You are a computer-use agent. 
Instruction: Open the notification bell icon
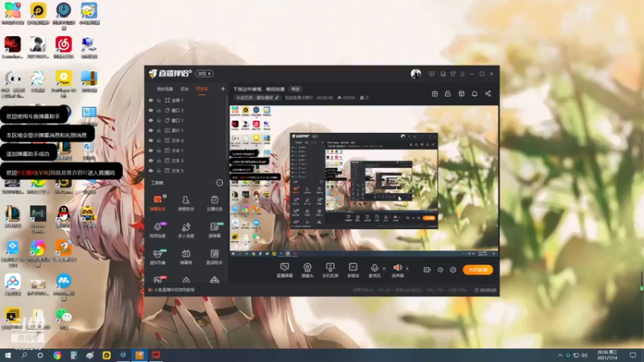pyautogui.click(x=474, y=93)
